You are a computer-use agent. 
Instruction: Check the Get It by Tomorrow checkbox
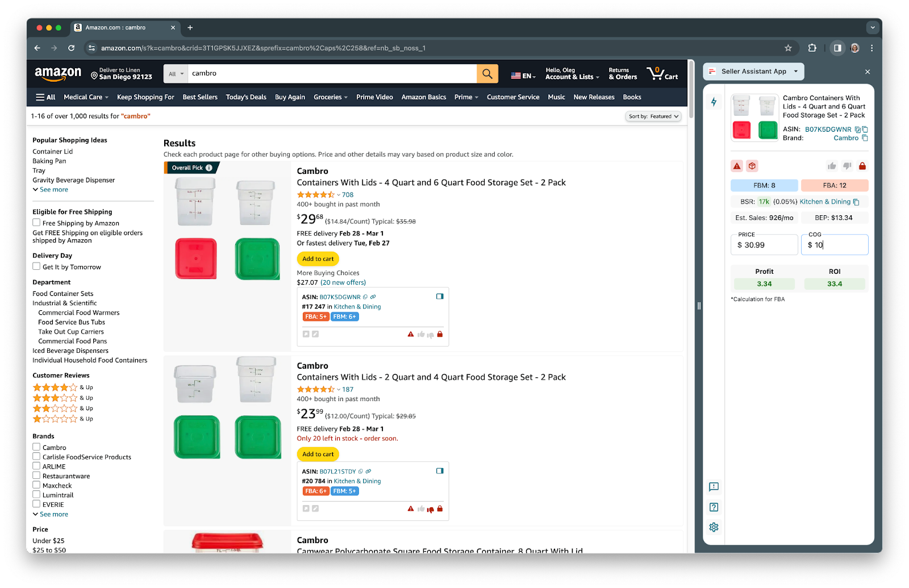click(x=36, y=266)
